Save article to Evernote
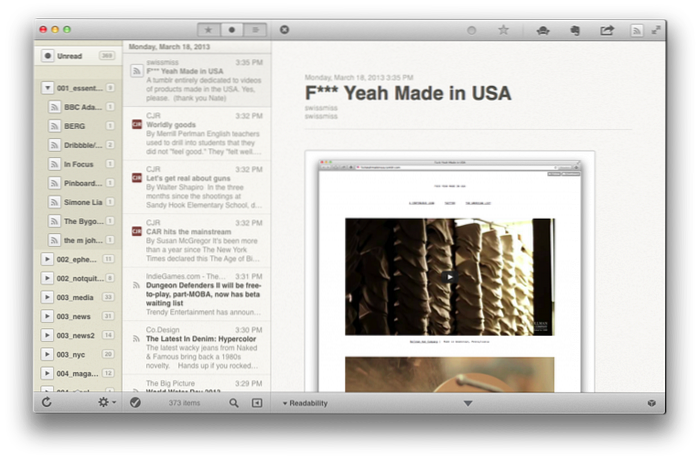This screenshot has width=698, height=460. (575, 30)
